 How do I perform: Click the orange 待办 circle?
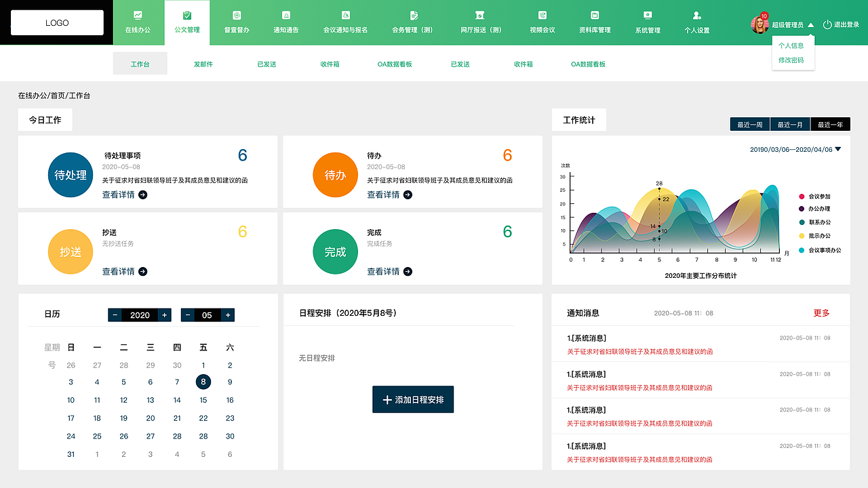[x=335, y=175]
